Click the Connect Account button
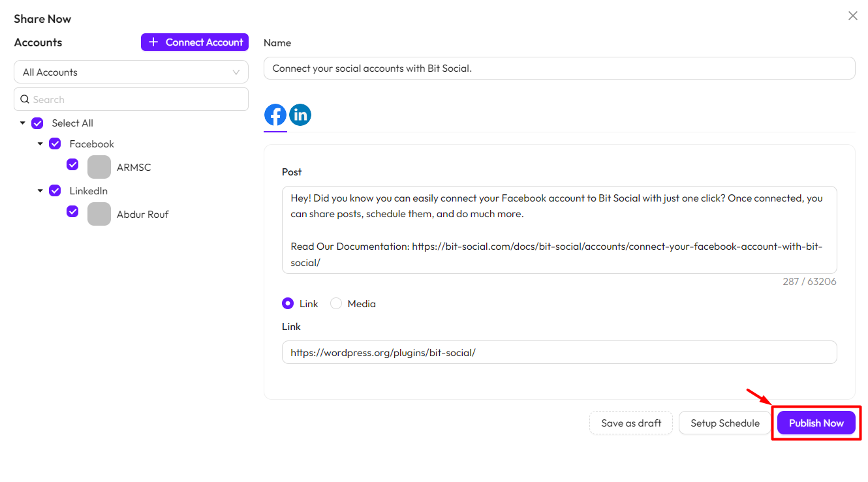Viewport: 868px width, 482px height. click(x=194, y=42)
